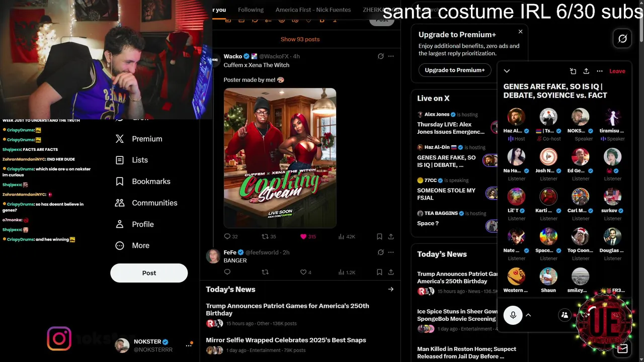
Task: Open more options on Wacko's post
Action: 391,56
